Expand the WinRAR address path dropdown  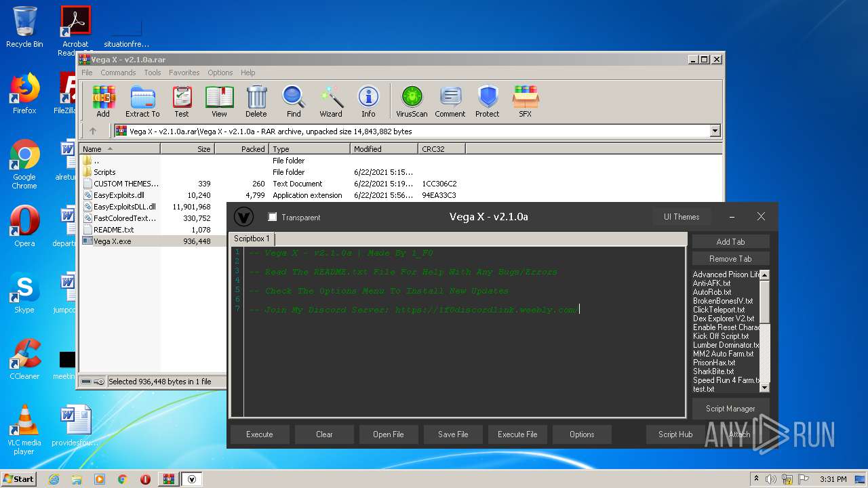pyautogui.click(x=715, y=131)
